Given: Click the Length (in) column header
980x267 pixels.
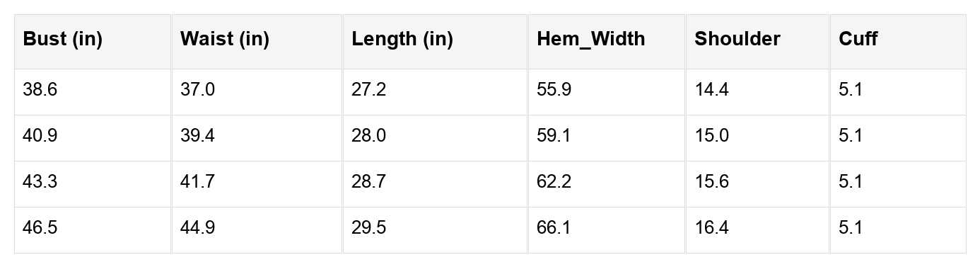Looking at the screenshot, I should 402,39.
